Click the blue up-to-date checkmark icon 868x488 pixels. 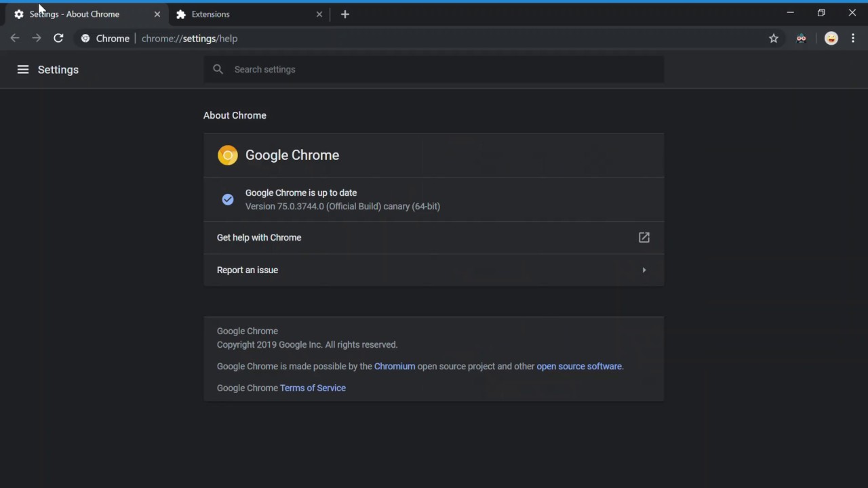pos(228,199)
